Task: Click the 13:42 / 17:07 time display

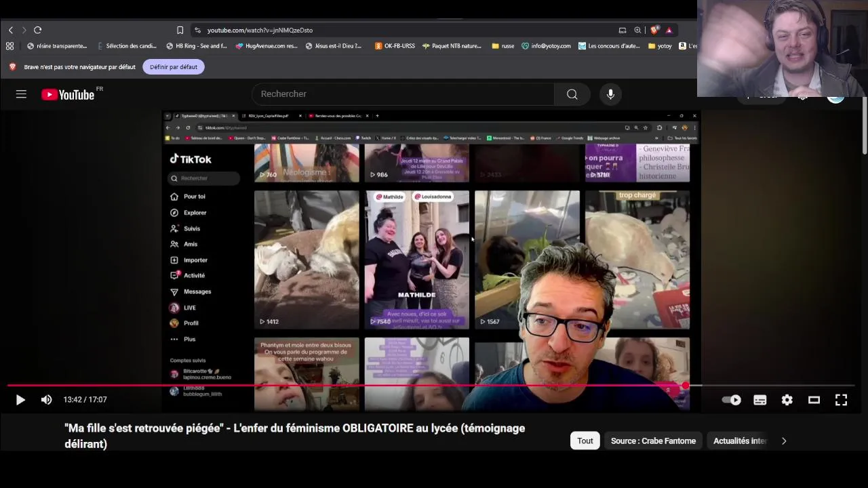Action: coord(85,400)
